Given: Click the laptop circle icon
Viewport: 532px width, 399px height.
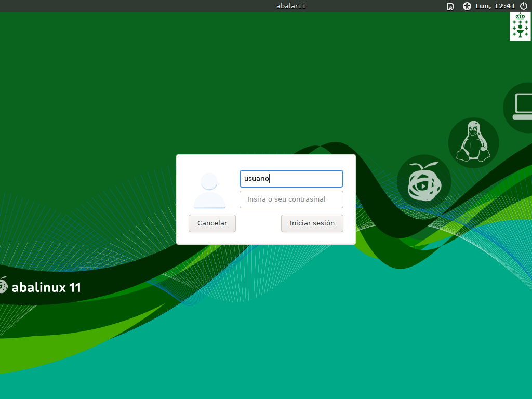Looking at the screenshot, I should (x=519, y=108).
